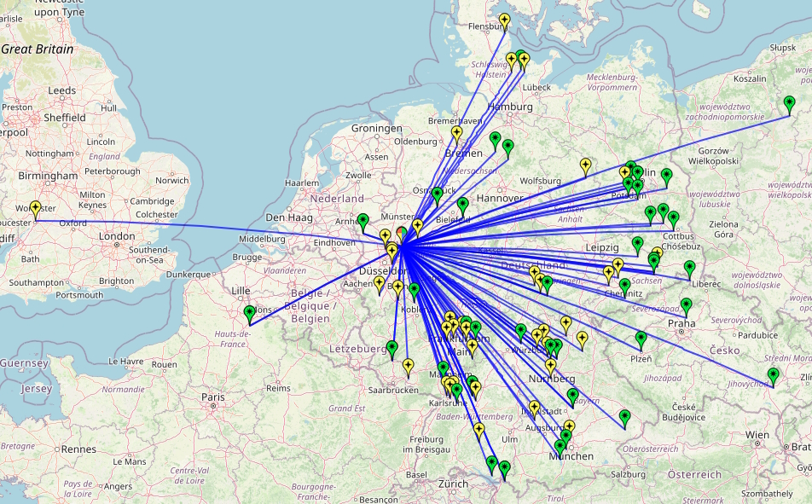Open the green marker beside Arnhem
The width and height of the screenshot is (812, 504).
(x=362, y=222)
